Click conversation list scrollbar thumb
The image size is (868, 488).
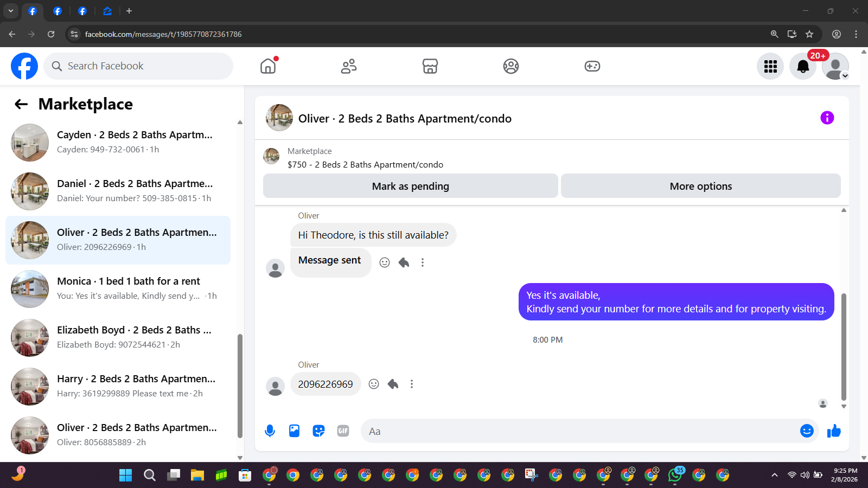pyautogui.click(x=240, y=386)
